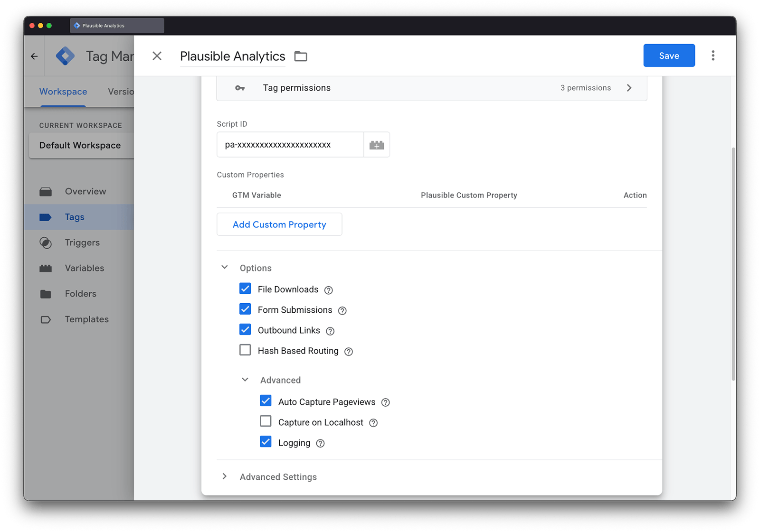Click Add Custom Property
This screenshot has height=532, width=760.
pos(279,224)
